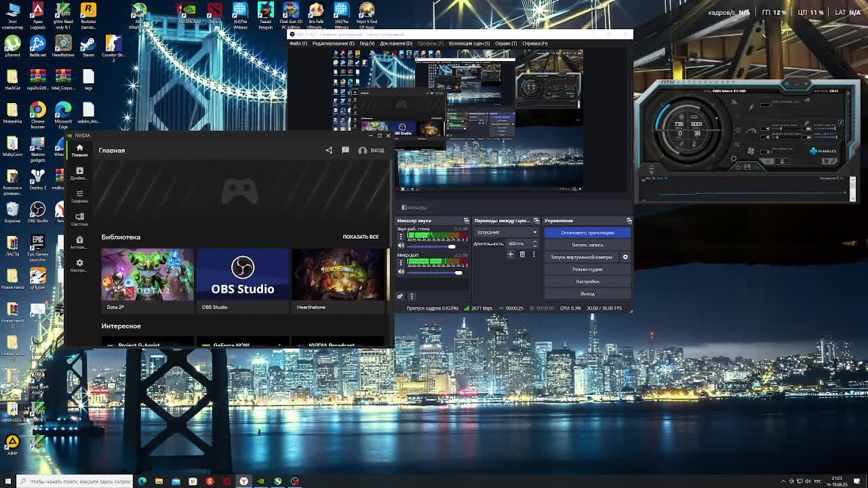The image size is (868, 488).
Task: Open the Home tab in NVIDIA app sidebar
Action: click(x=79, y=150)
